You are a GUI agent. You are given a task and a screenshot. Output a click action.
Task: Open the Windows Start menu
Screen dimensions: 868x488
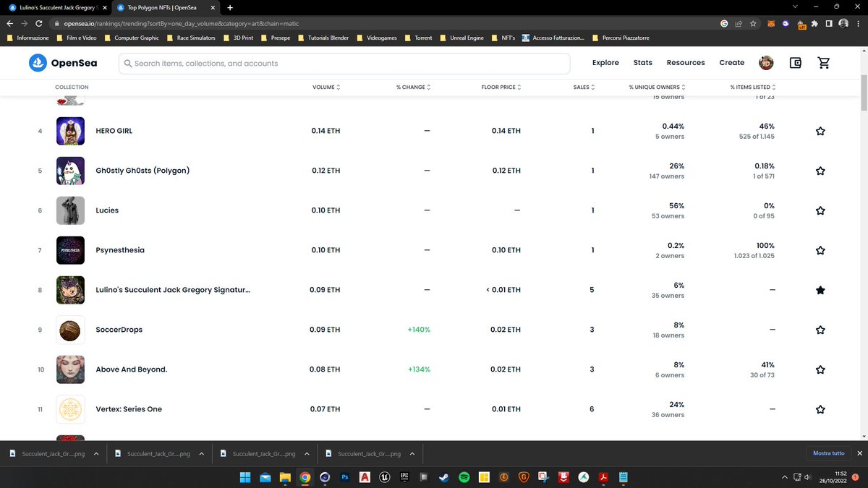[246, 477]
